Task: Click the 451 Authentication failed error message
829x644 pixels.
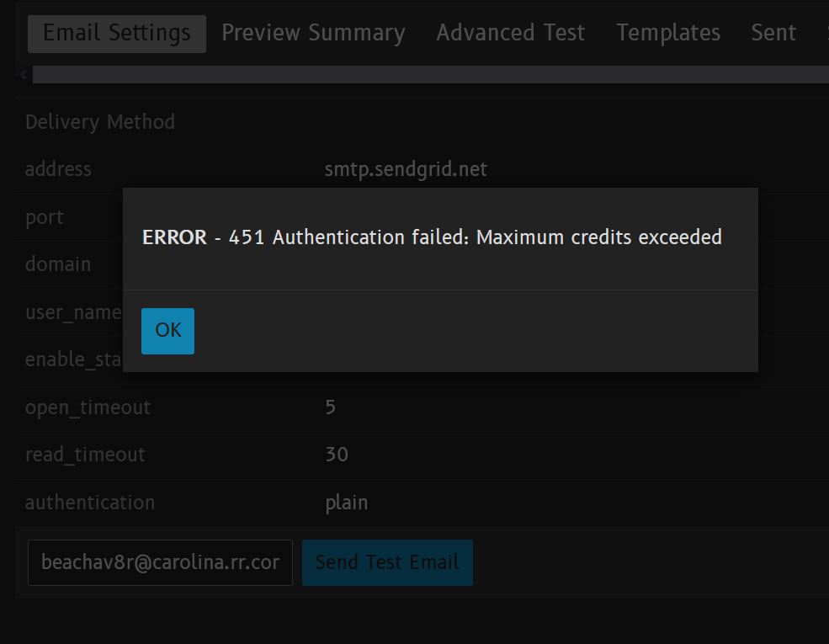Action: (432, 237)
